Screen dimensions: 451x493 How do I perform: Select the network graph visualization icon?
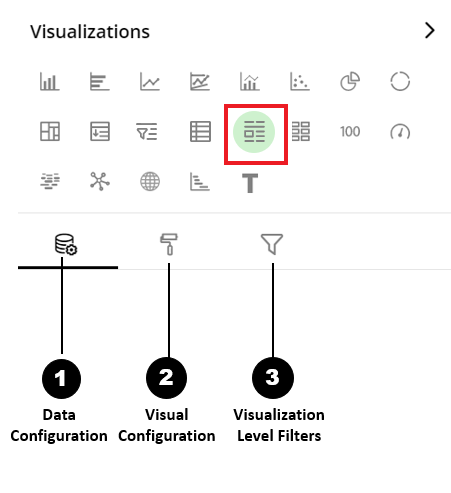pos(100,182)
